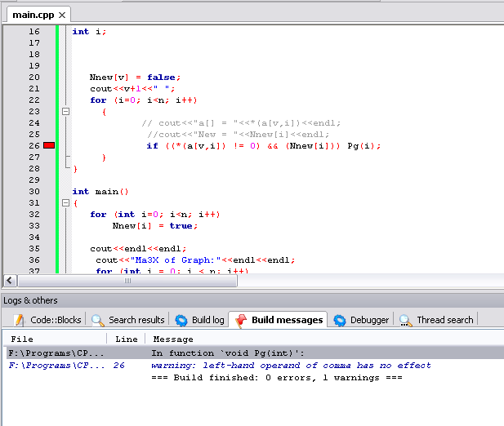Collapse the main function fold at line 31
Screen dimensions: 504x426
pyautogui.click(x=66, y=203)
